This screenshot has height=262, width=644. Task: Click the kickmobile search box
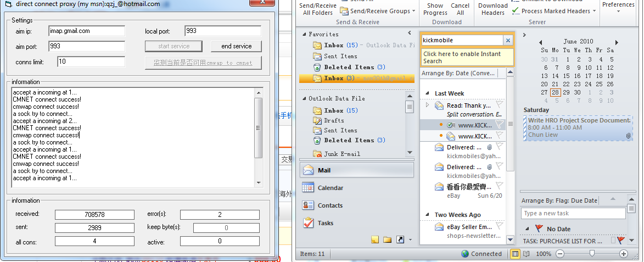pos(462,40)
